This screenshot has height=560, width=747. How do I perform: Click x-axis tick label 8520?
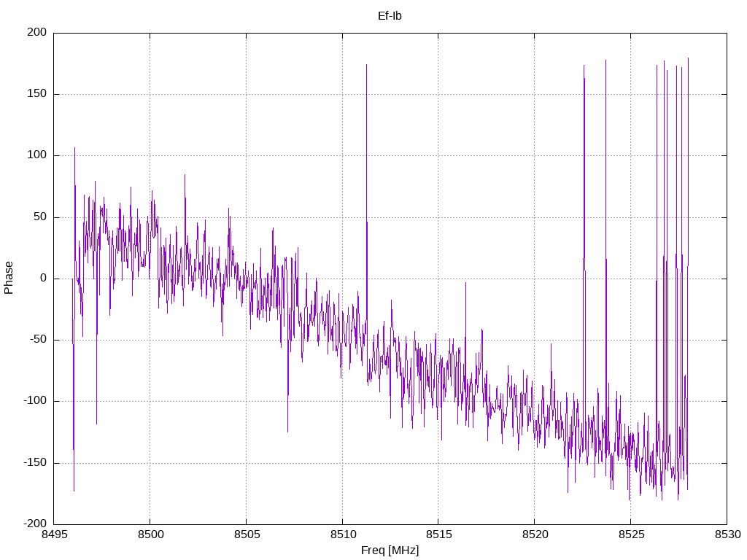[x=535, y=534]
